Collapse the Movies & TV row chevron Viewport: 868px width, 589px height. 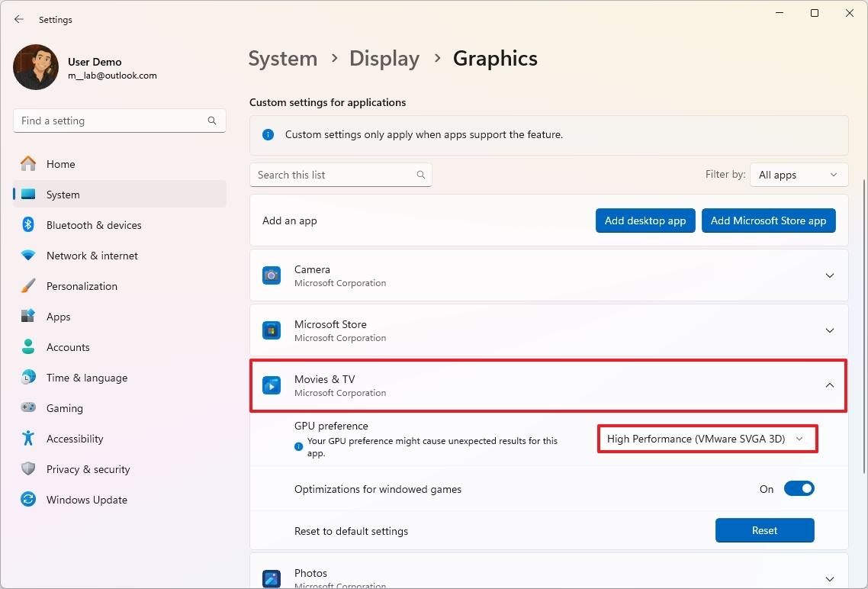click(829, 385)
